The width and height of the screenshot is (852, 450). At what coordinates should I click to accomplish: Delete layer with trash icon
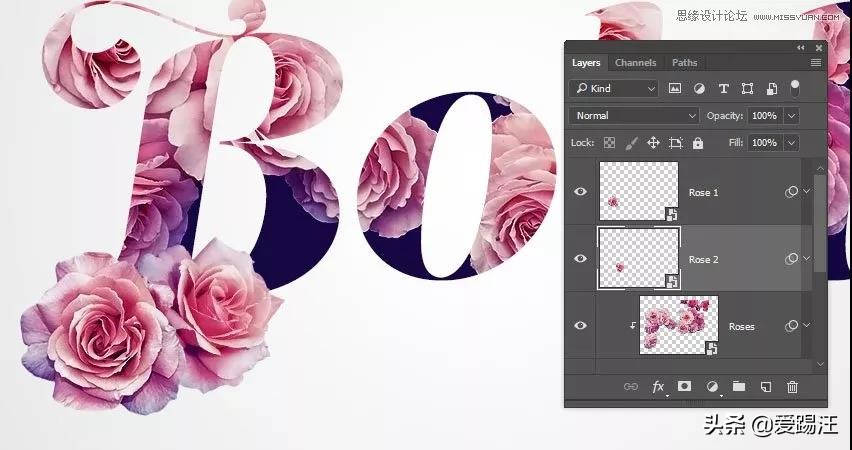[792, 386]
